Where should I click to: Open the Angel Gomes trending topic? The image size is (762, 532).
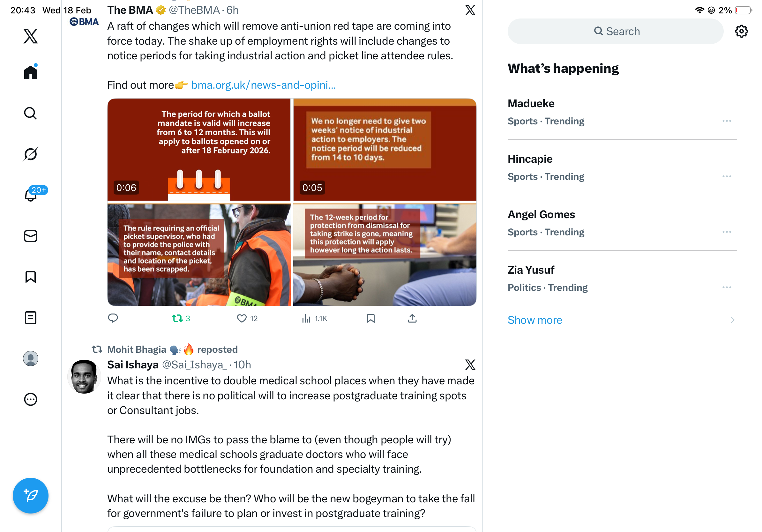point(622,223)
